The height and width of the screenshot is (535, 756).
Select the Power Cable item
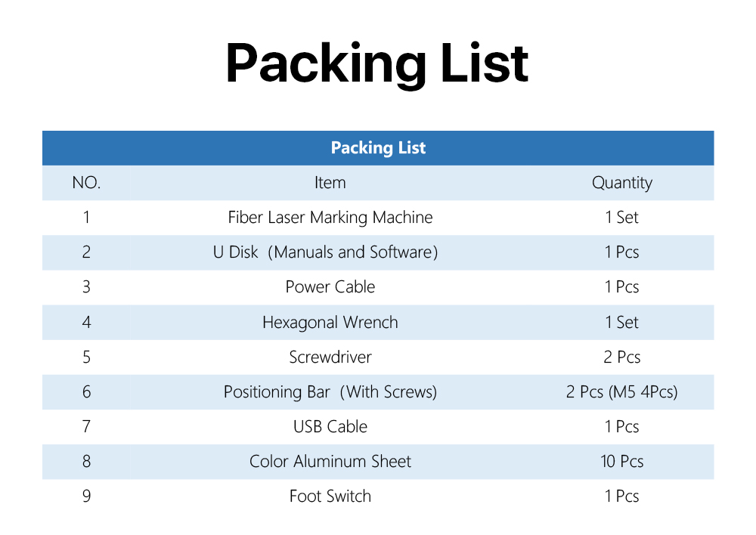coord(330,287)
